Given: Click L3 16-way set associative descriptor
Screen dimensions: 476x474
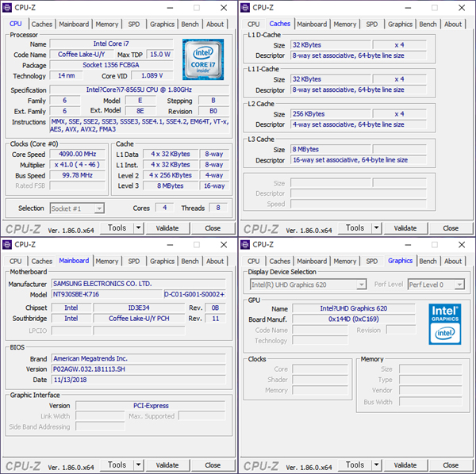Looking at the screenshot, I should (359, 160).
